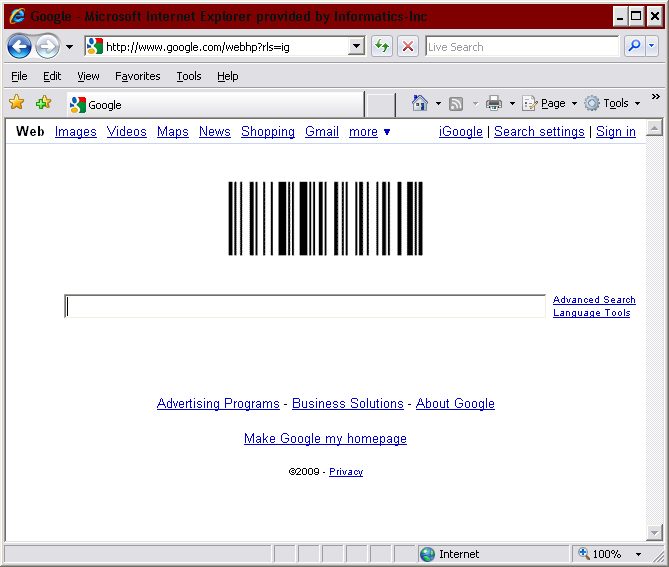Open a new blank tab button
This screenshot has height=567, width=669.
click(381, 105)
